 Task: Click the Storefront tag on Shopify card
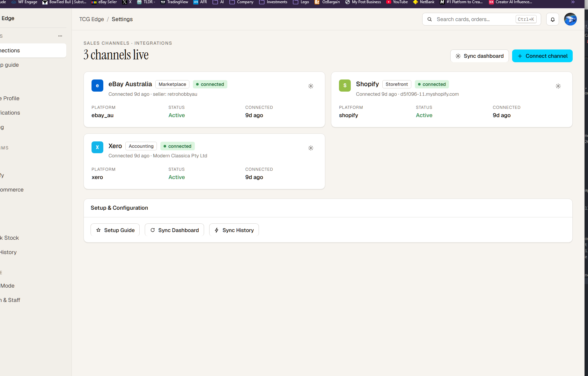tap(397, 84)
